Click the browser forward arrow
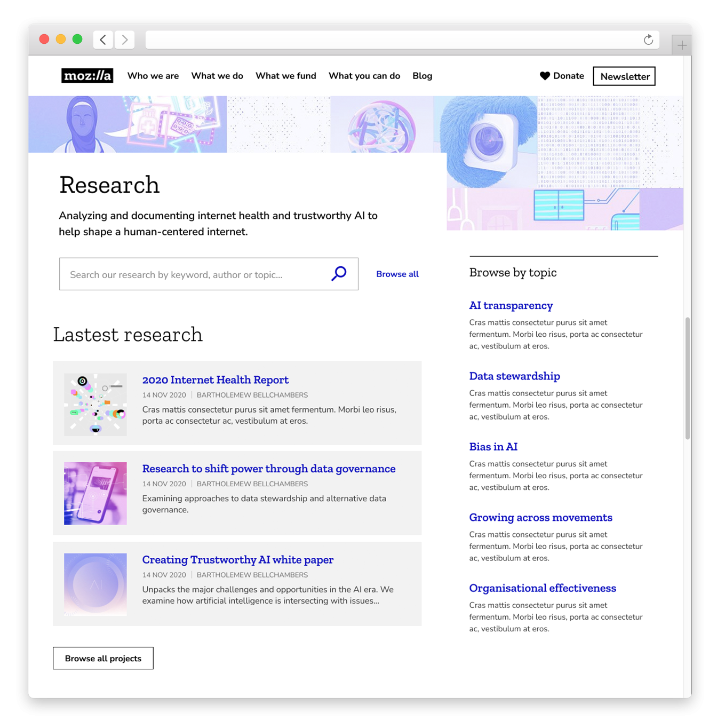 click(124, 39)
